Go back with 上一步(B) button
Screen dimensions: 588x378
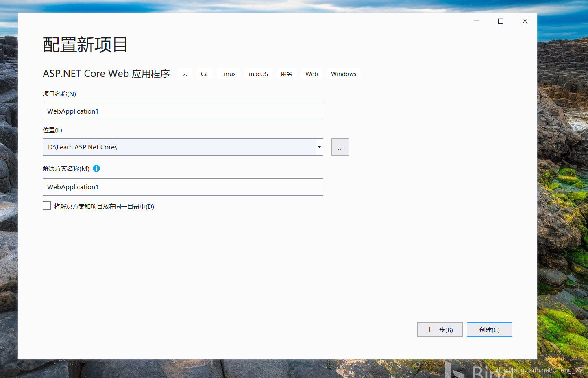coord(440,329)
